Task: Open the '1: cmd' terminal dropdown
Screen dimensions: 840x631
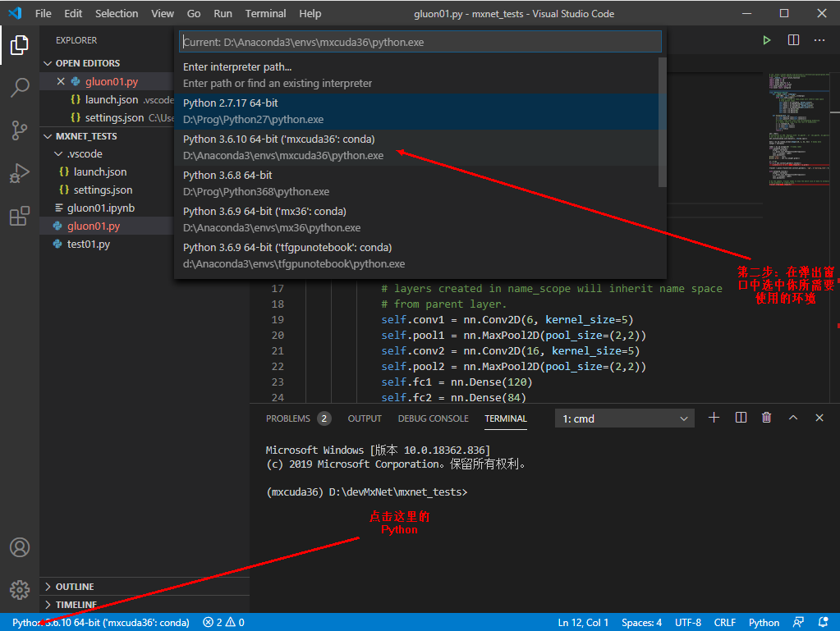Action: [625, 418]
